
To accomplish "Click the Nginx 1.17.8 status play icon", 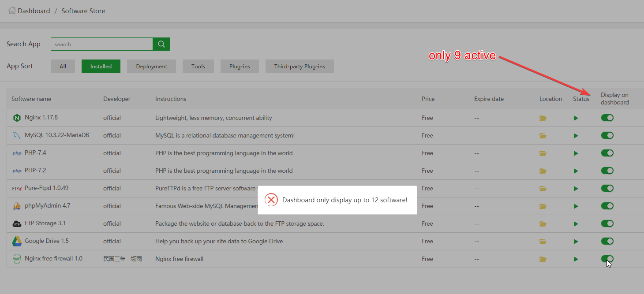I will coord(576,118).
